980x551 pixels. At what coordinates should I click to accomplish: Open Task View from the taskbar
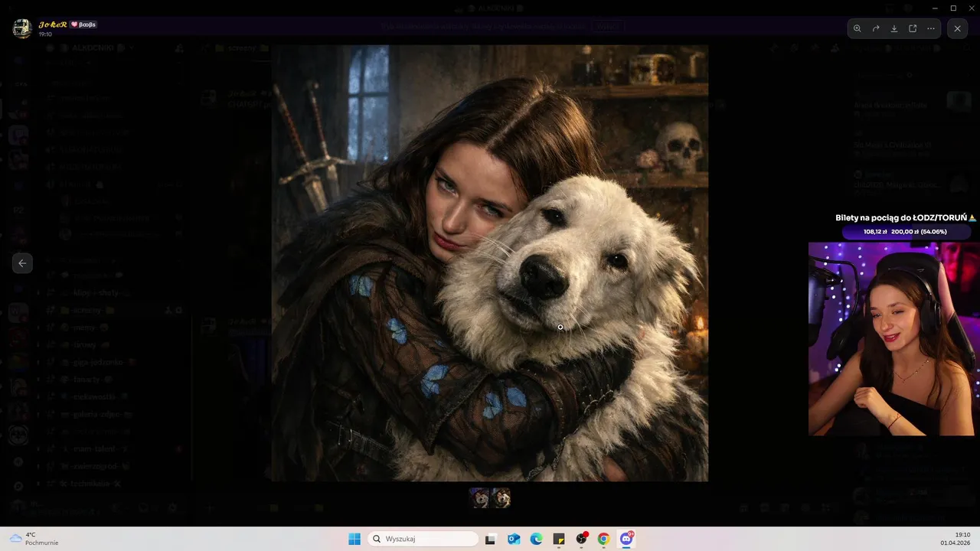491,539
